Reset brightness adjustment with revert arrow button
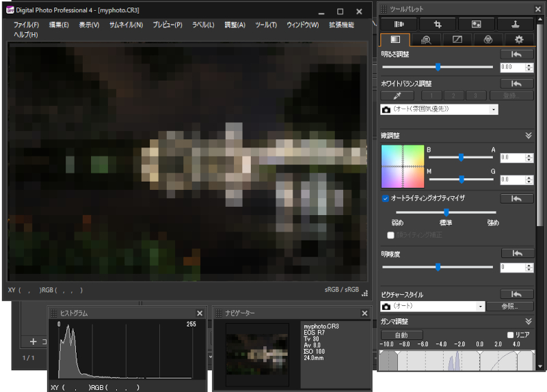Image resolution: width=547 pixels, height=392 pixels. 517,54
